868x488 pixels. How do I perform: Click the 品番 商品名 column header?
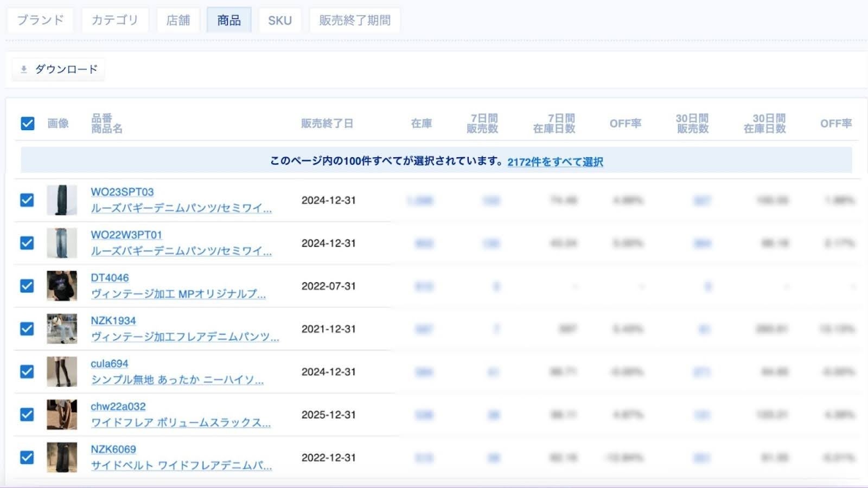tap(106, 124)
